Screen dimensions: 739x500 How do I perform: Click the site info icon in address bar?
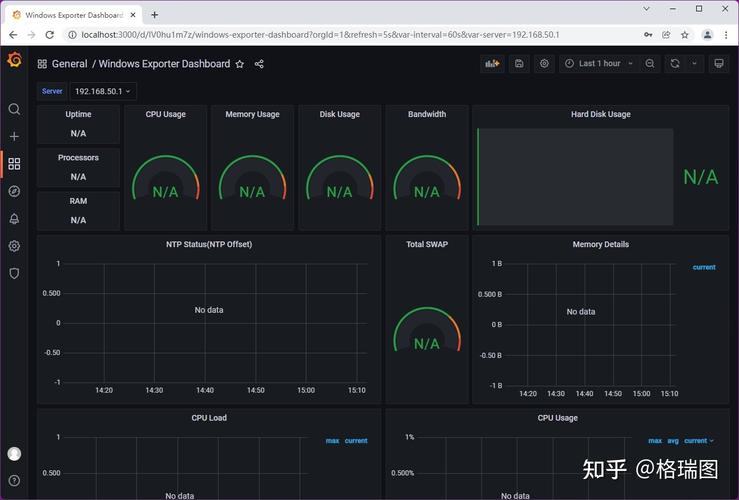72,35
